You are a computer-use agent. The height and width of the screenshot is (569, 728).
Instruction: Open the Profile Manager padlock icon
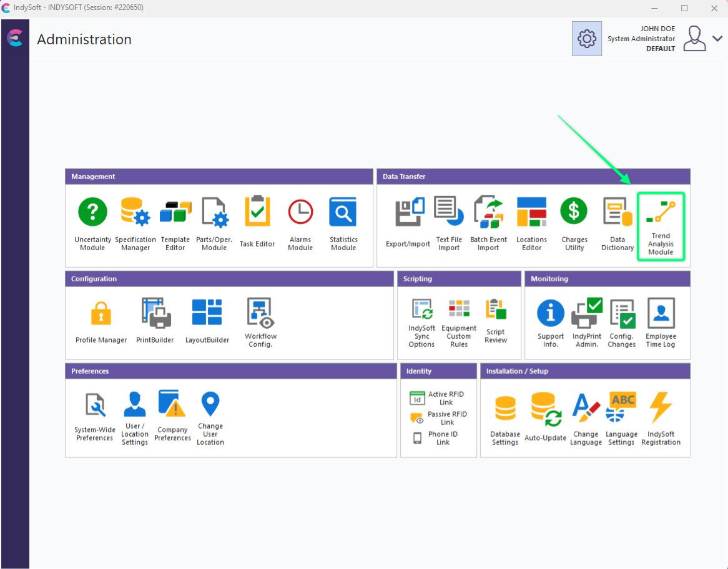coord(101,313)
